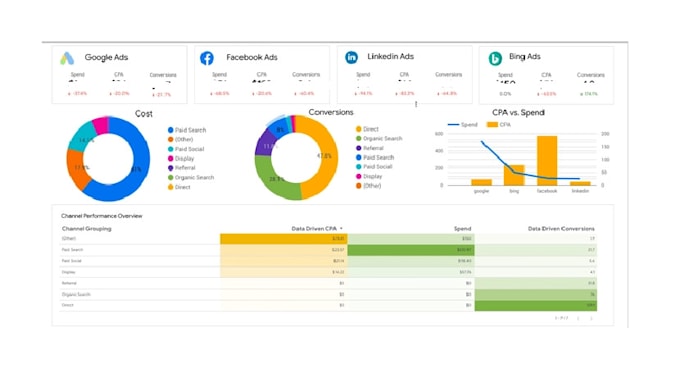The width and height of the screenshot is (680, 382).
Task: Select the Referral table row label
Action: click(x=69, y=283)
